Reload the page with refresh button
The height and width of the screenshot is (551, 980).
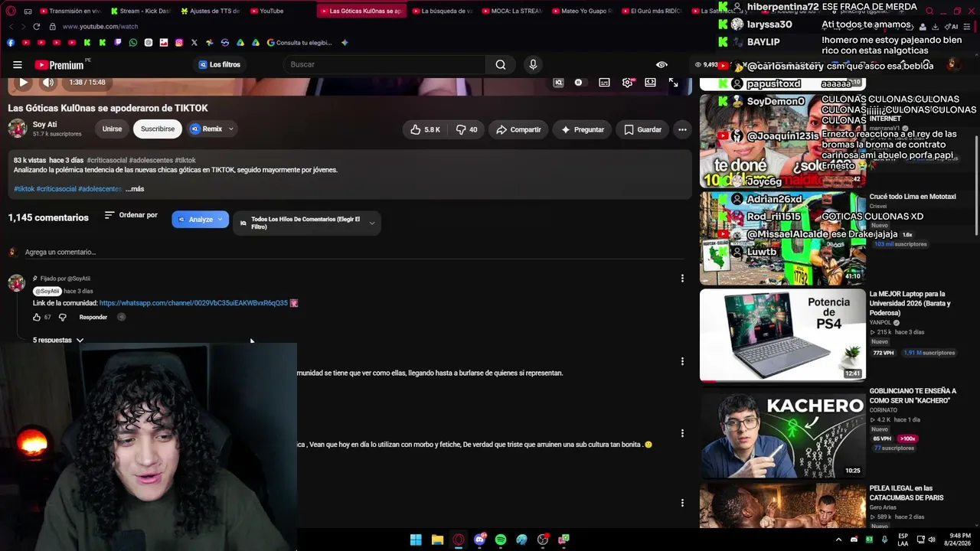tap(36, 27)
